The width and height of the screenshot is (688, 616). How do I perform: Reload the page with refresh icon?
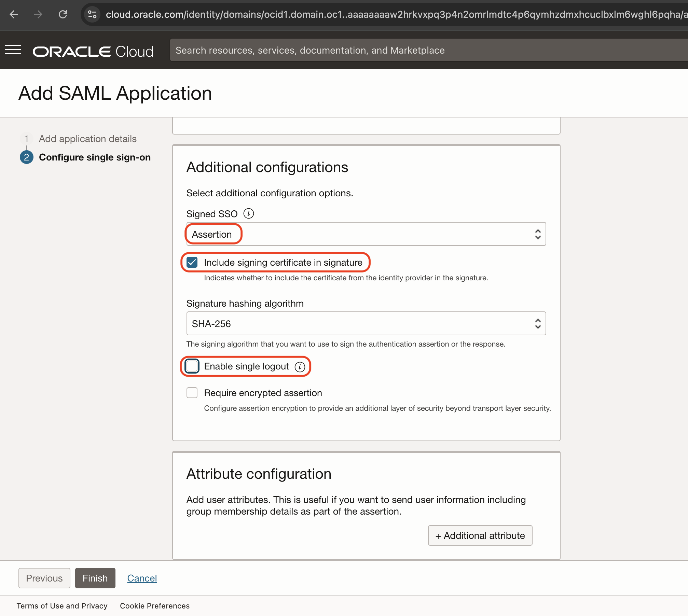click(63, 14)
